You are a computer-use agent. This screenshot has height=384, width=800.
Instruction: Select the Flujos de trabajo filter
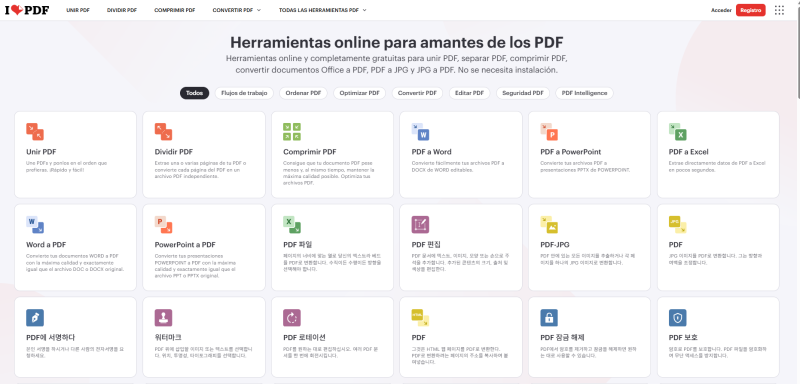[244, 93]
